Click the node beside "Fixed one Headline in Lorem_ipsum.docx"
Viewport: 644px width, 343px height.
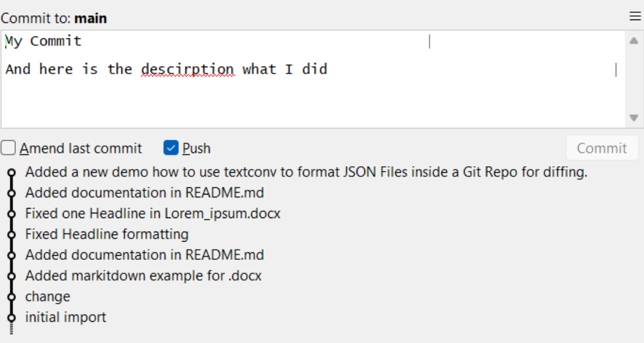(x=11, y=213)
